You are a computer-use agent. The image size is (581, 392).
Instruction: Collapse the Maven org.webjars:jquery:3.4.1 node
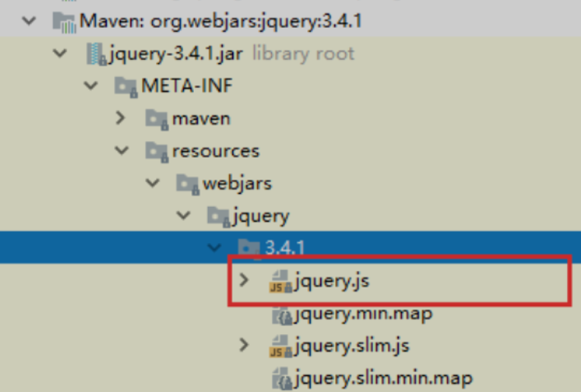(x=29, y=21)
